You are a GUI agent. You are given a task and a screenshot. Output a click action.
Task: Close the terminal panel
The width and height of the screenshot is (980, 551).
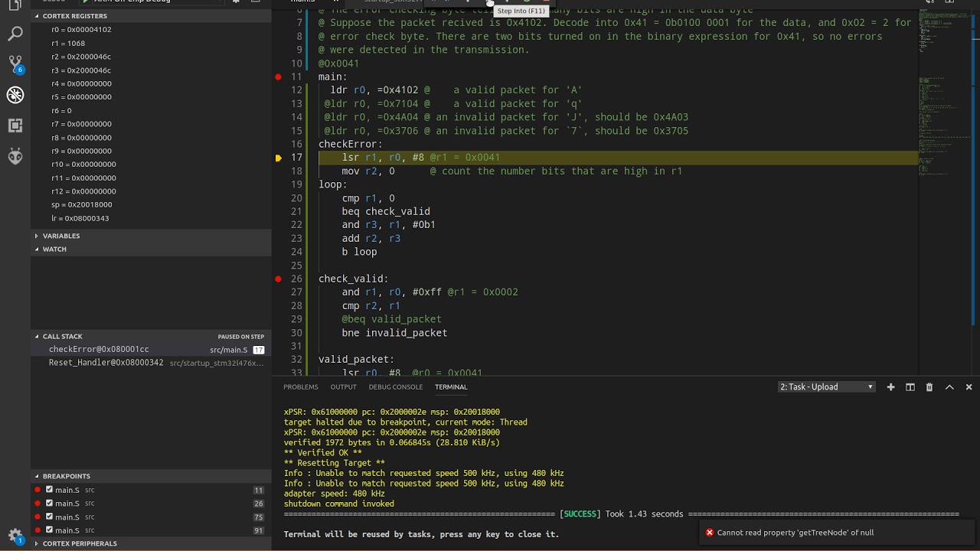point(969,387)
